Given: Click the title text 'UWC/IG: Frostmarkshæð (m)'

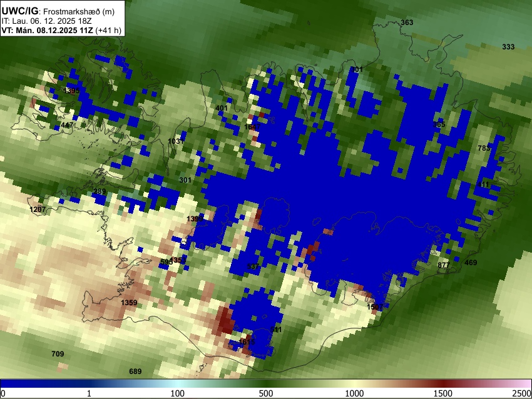Looking at the screenshot, I should (58, 11).
